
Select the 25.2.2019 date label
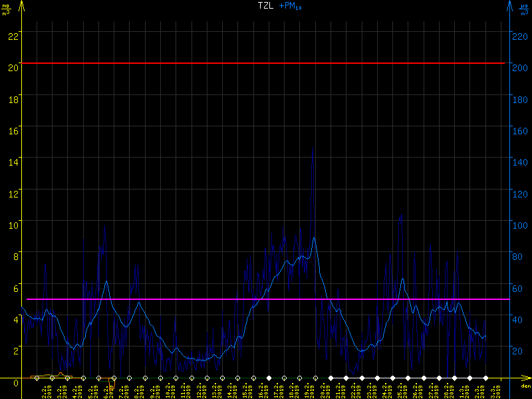pyautogui.click(x=400, y=389)
